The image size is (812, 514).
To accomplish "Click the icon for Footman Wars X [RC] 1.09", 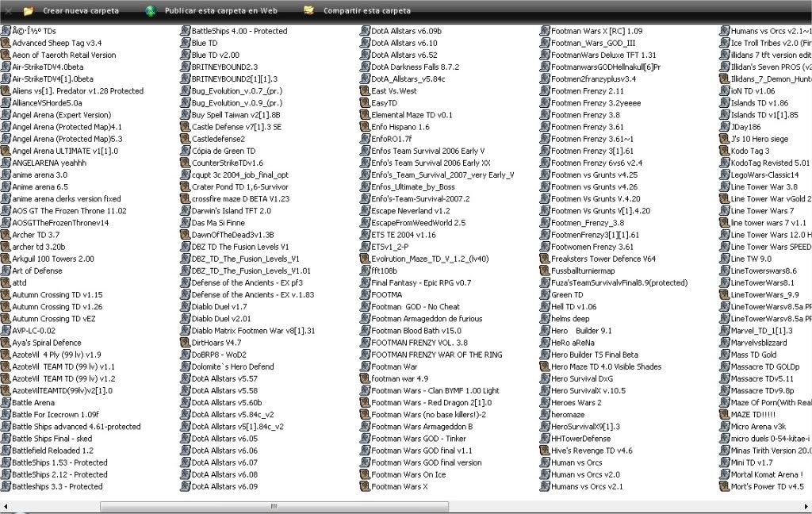I will click(x=545, y=31).
